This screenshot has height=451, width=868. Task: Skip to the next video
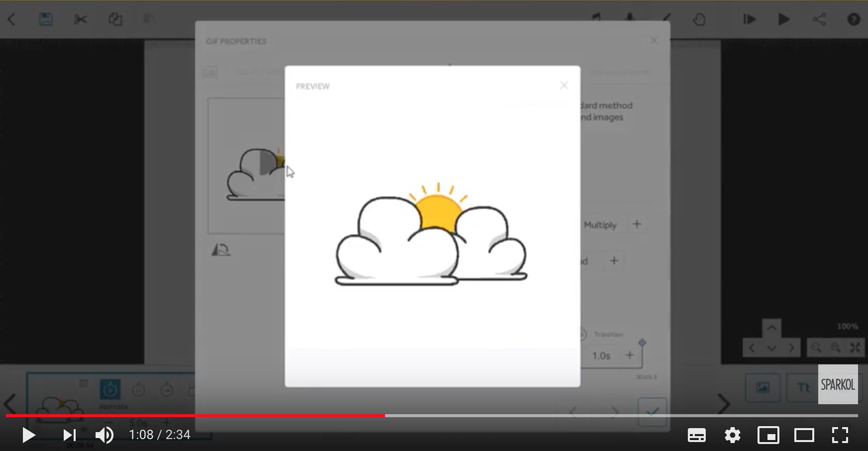coord(69,435)
